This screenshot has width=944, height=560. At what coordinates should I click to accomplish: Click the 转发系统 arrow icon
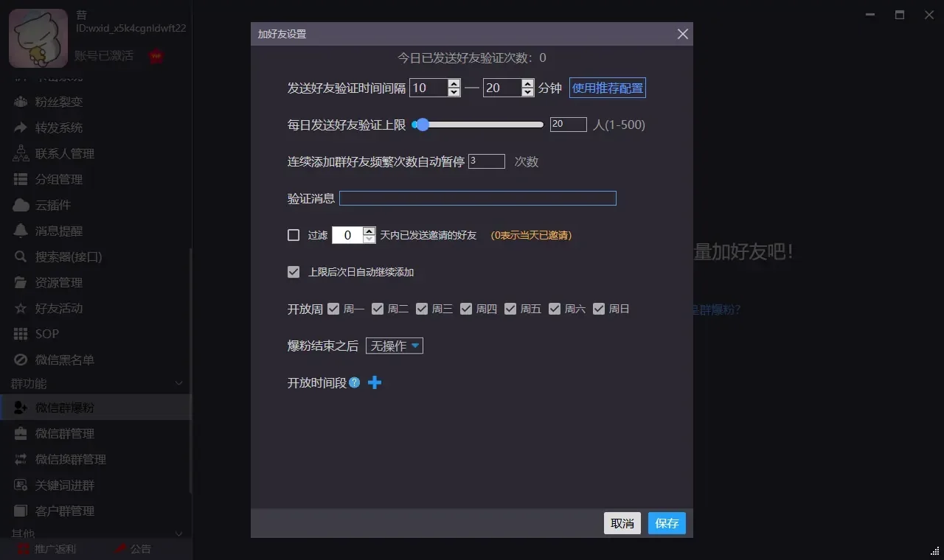coord(21,128)
